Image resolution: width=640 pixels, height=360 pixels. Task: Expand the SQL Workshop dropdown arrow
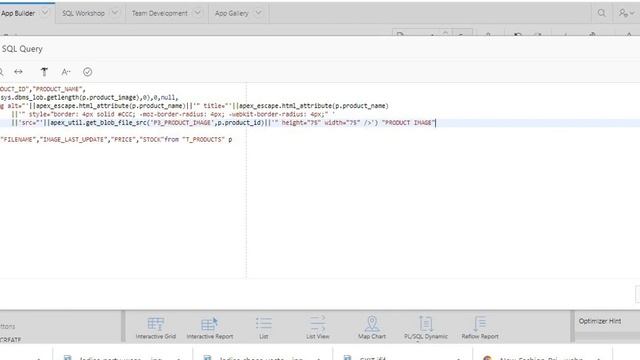115,13
